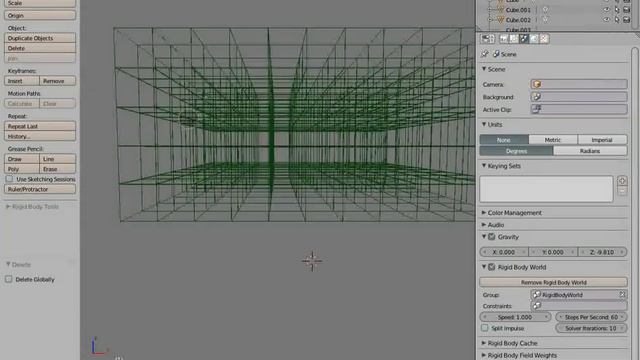Collapse the Units panel
The image size is (640, 360).
[x=484, y=124]
